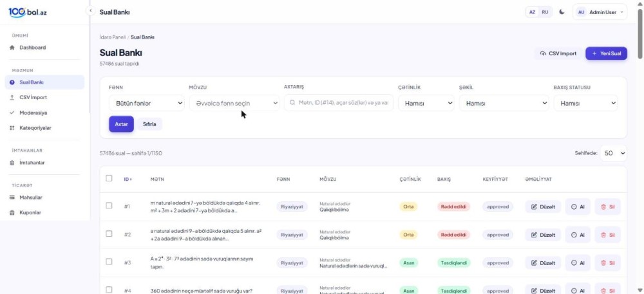Open Kuponlar from the sidebar
The image size is (644, 294).
pos(45,213)
